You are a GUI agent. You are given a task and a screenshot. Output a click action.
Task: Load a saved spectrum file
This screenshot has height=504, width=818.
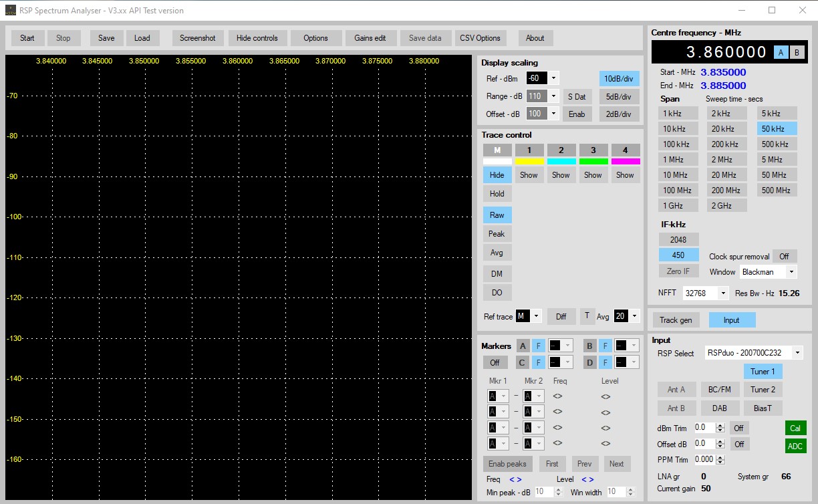(142, 38)
